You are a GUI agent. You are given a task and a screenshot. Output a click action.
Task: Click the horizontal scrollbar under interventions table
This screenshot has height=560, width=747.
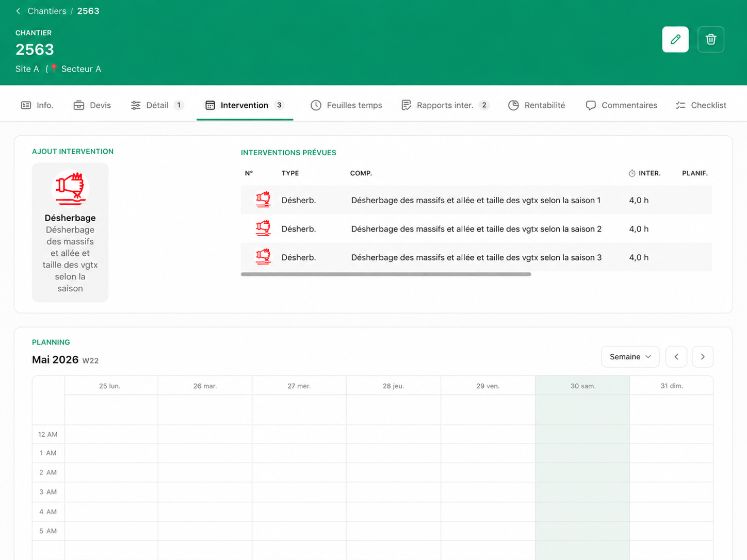pyautogui.click(x=386, y=274)
